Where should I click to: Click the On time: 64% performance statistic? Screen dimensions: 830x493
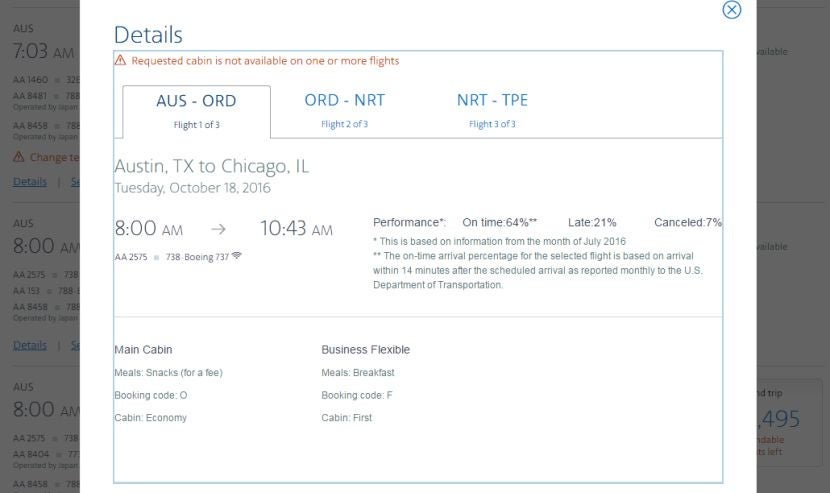click(500, 222)
